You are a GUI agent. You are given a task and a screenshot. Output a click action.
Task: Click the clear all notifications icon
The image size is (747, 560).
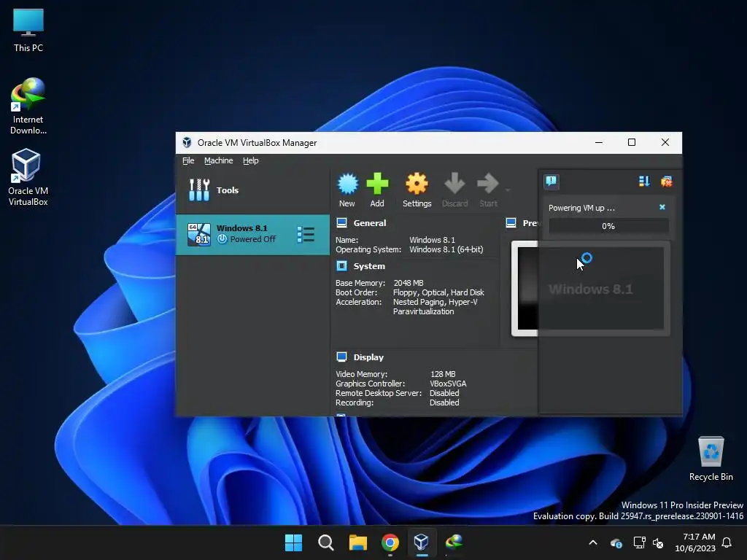click(x=667, y=182)
